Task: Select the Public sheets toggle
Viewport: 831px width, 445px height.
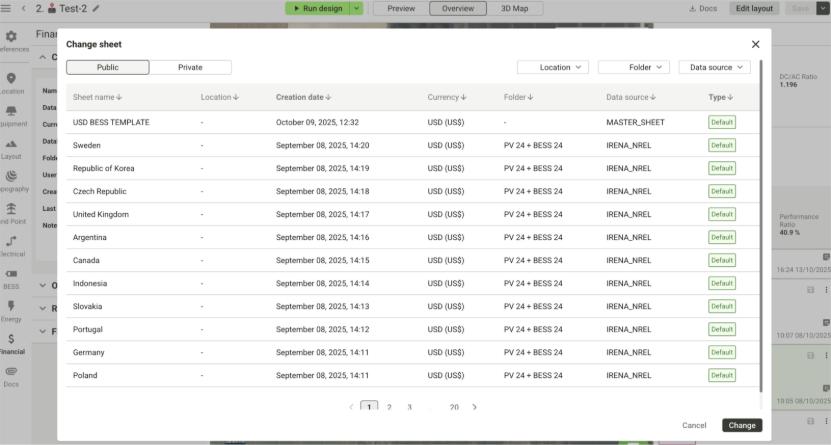Action: point(108,67)
